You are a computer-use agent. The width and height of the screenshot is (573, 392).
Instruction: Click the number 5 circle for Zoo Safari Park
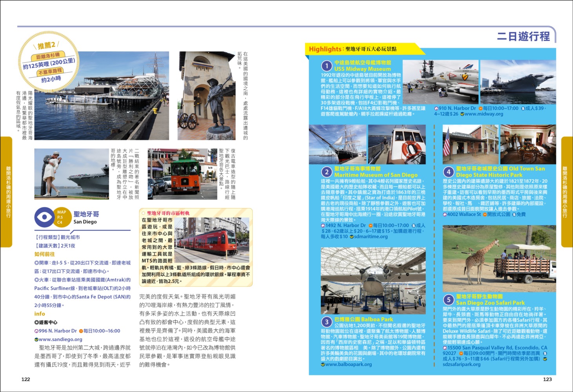(448, 300)
